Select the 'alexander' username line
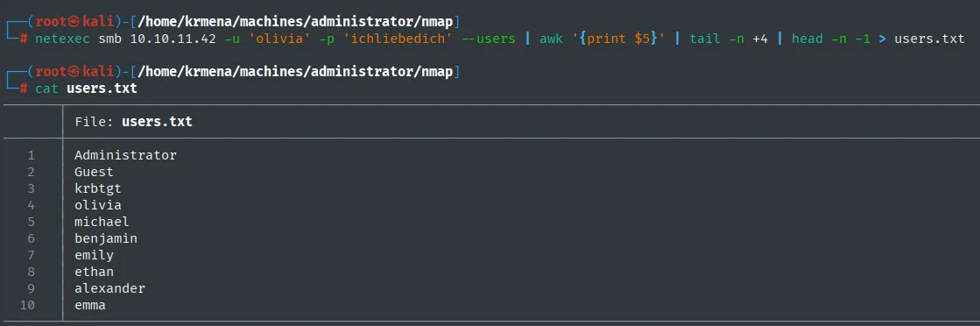This screenshot has width=980, height=326. (x=110, y=288)
